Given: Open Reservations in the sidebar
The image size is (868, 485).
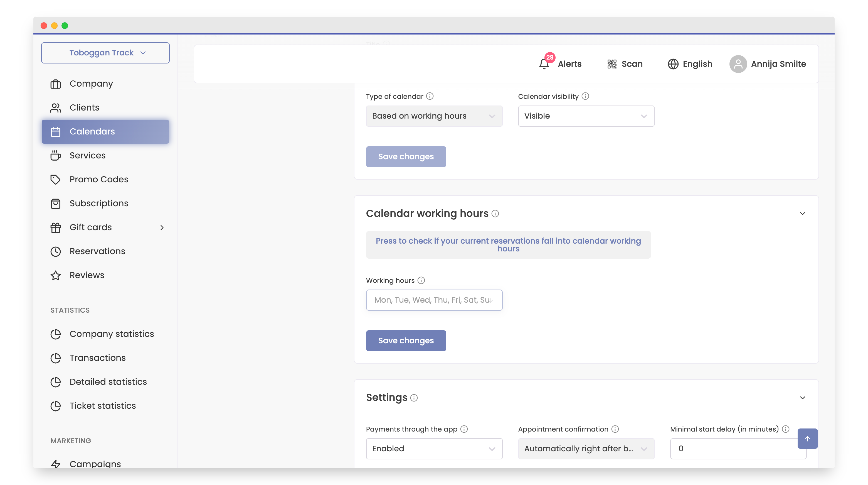Looking at the screenshot, I should [x=97, y=251].
